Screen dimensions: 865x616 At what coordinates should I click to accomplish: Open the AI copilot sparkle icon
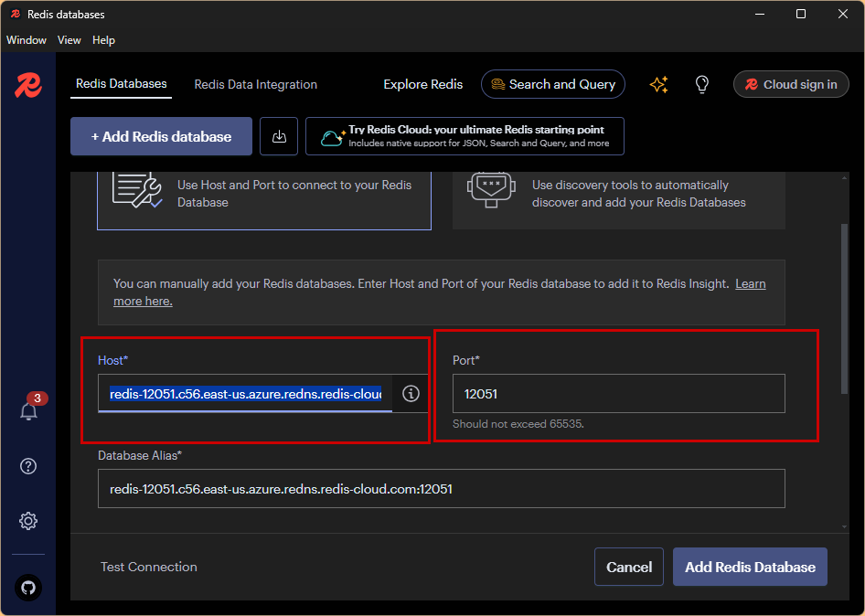click(x=658, y=84)
